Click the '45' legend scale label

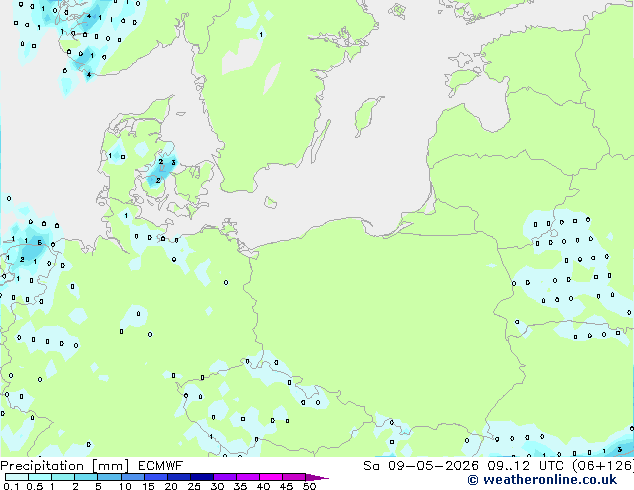pos(286,486)
